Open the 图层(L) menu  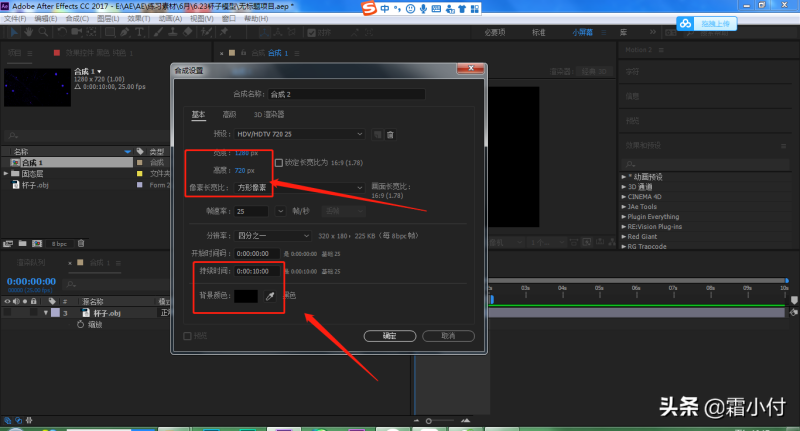click(108, 18)
